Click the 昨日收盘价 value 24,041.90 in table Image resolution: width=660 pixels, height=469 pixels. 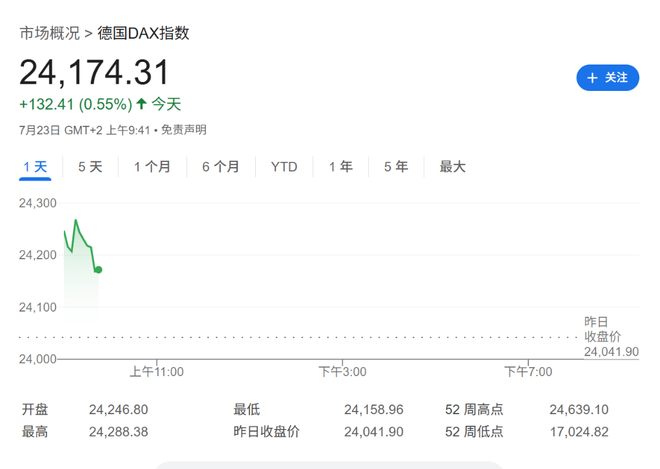tap(374, 432)
